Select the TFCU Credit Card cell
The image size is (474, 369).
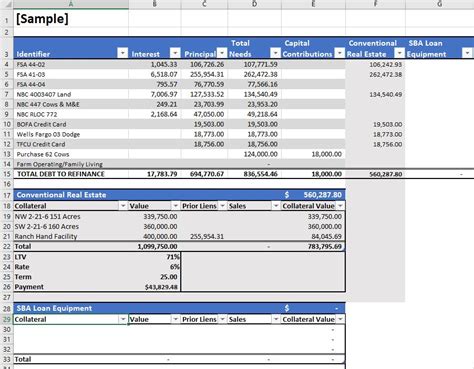tap(71, 144)
